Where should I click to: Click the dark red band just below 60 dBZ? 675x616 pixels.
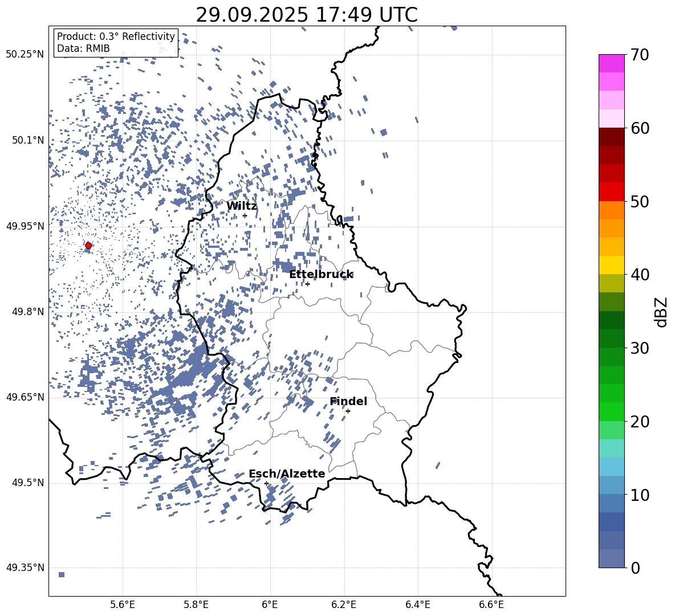(x=612, y=137)
